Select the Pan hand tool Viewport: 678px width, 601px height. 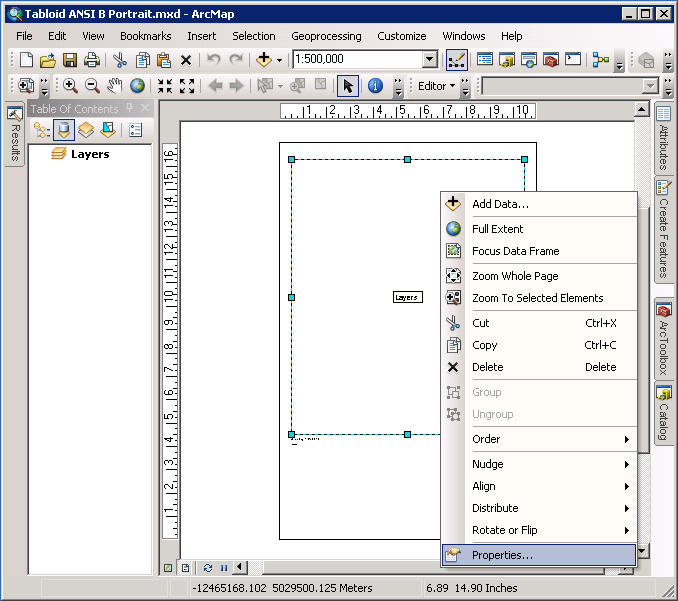(x=115, y=86)
